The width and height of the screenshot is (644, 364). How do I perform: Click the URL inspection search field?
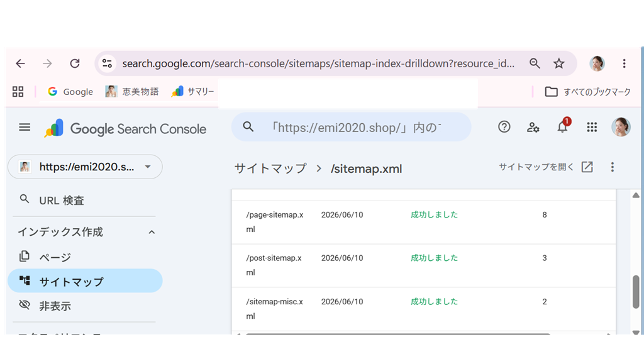pos(351,127)
